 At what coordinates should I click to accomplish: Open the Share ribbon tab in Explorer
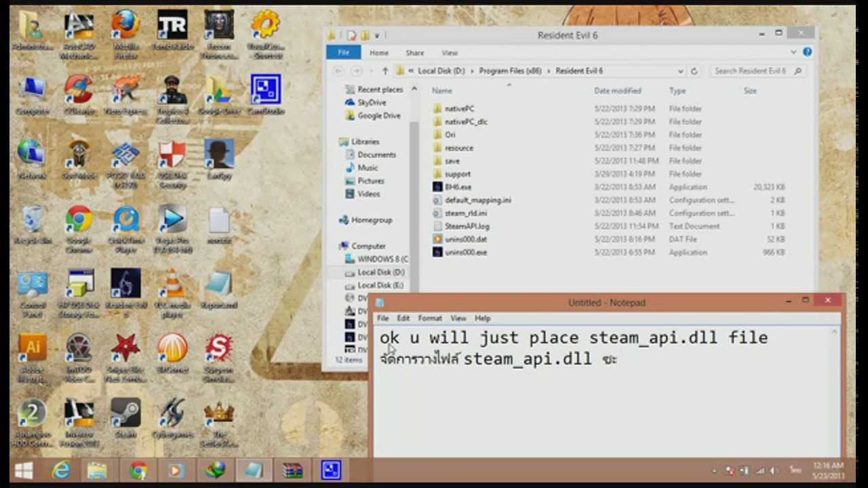tap(414, 52)
